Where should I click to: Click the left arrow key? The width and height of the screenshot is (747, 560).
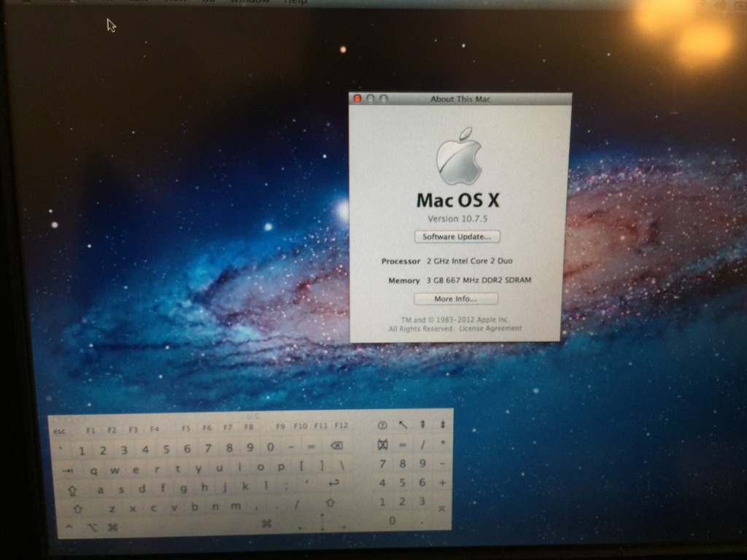(301, 527)
